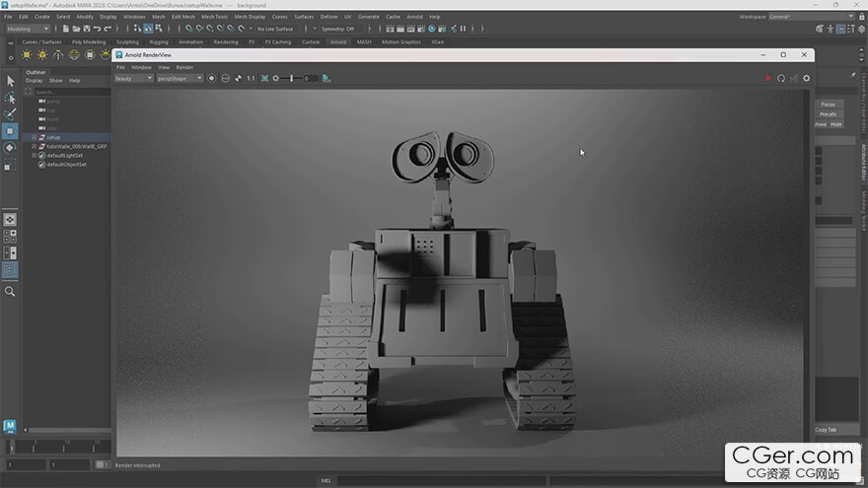Choose the Rotate tool in toolbox
Viewport: 868px width, 488px height.
click(x=10, y=148)
